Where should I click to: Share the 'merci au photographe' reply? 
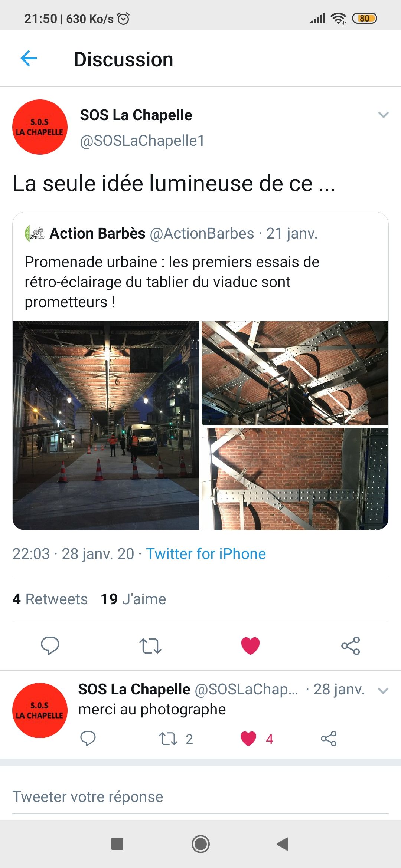329,739
